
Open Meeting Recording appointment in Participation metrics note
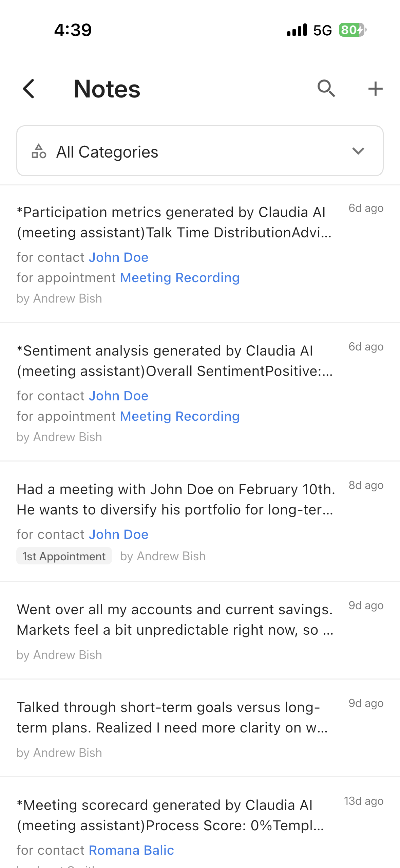180,278
